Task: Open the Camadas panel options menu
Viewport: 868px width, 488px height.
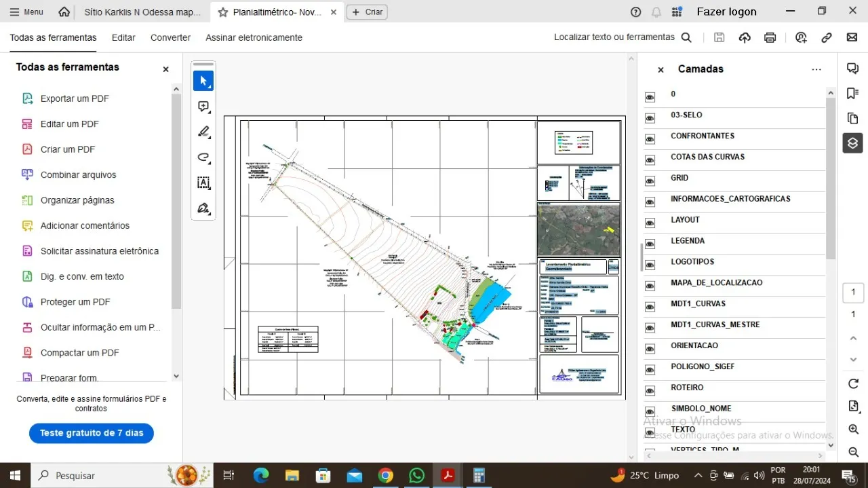Action: (816, 69)
